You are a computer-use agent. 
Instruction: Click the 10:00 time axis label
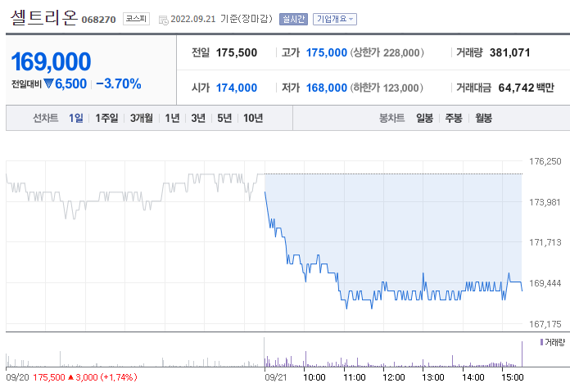314,377
